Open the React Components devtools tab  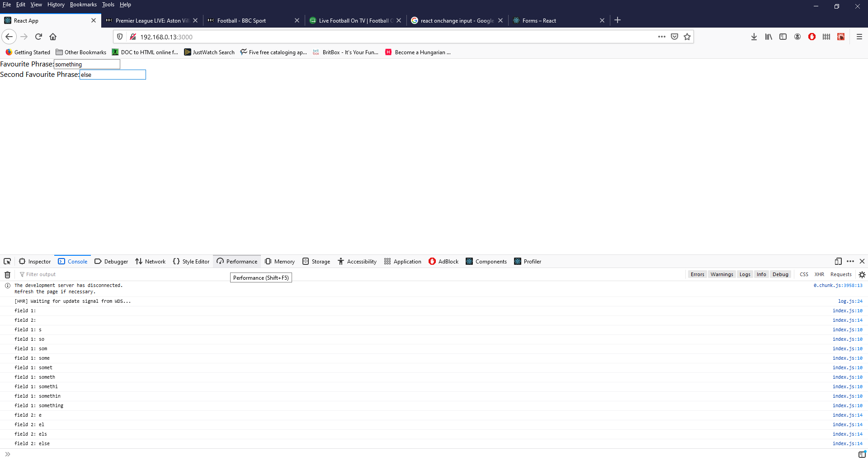[486, 261]
